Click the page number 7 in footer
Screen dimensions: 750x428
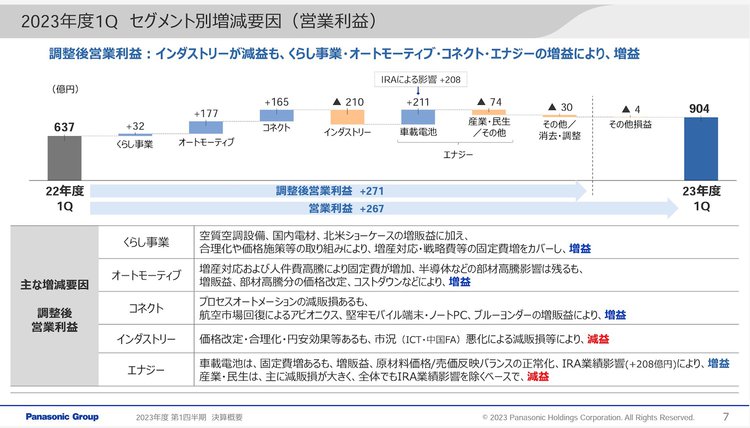[x=724, y=416]
